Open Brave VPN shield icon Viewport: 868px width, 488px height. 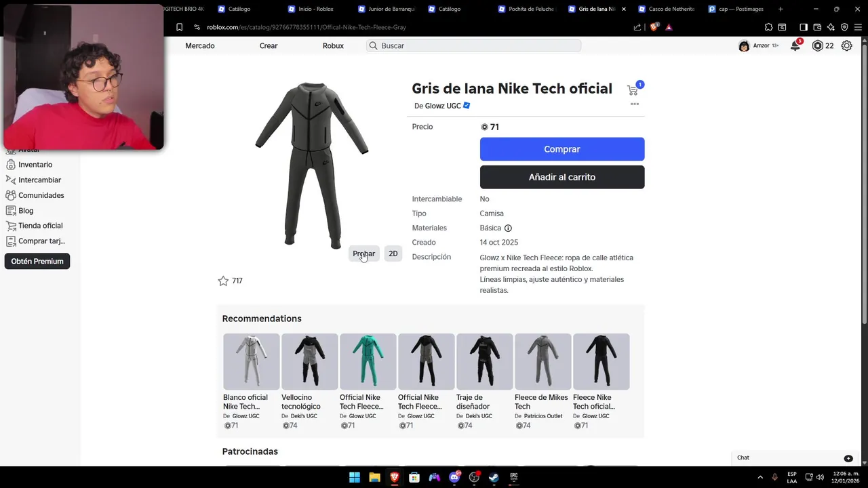pos(844,27)
